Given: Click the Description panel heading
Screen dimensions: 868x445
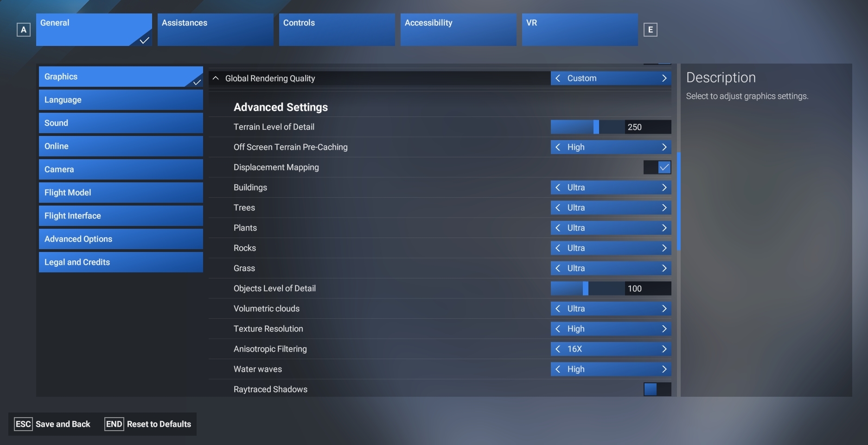Looking at the screenshot, I should pyautogui.click(x=721, y=77).
